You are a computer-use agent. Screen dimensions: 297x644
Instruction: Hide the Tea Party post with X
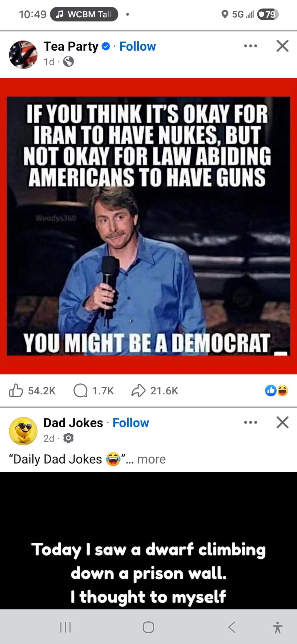(x=282, y=46)
